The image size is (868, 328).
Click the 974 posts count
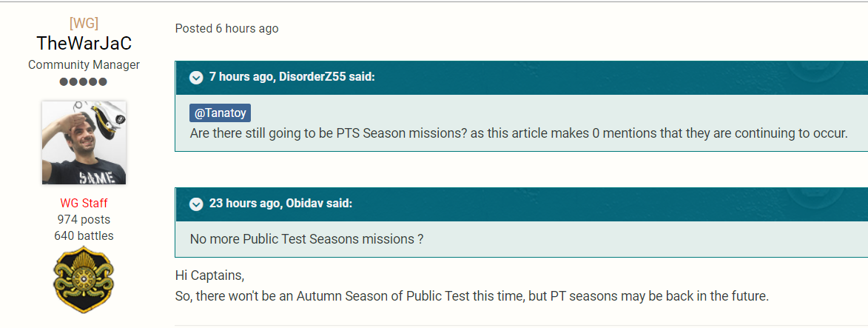point(84,219)
